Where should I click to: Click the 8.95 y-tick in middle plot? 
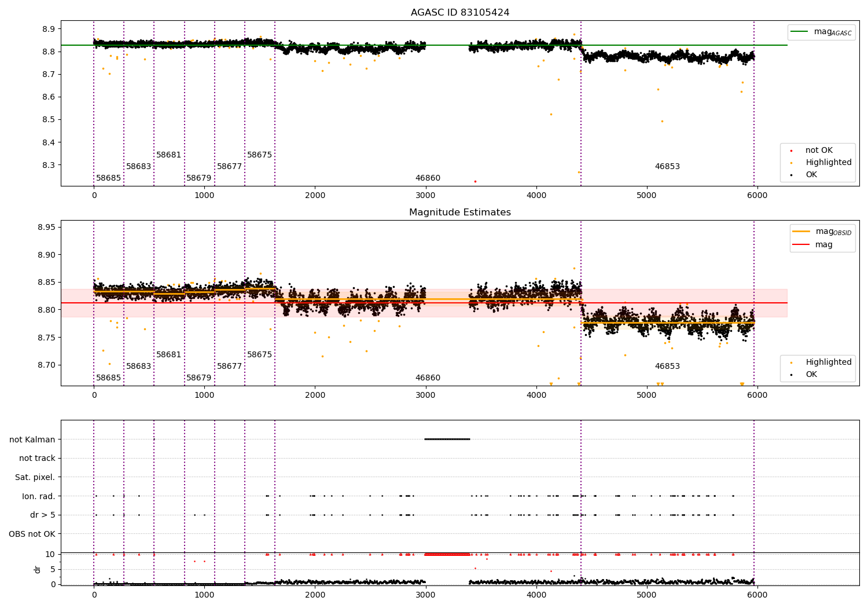[x=46, y=228]
